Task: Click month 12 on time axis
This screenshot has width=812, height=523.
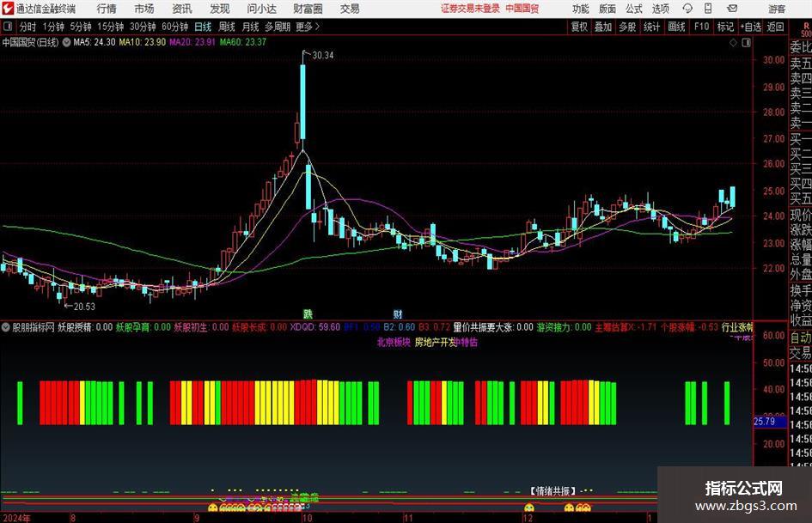Action: 528,518
